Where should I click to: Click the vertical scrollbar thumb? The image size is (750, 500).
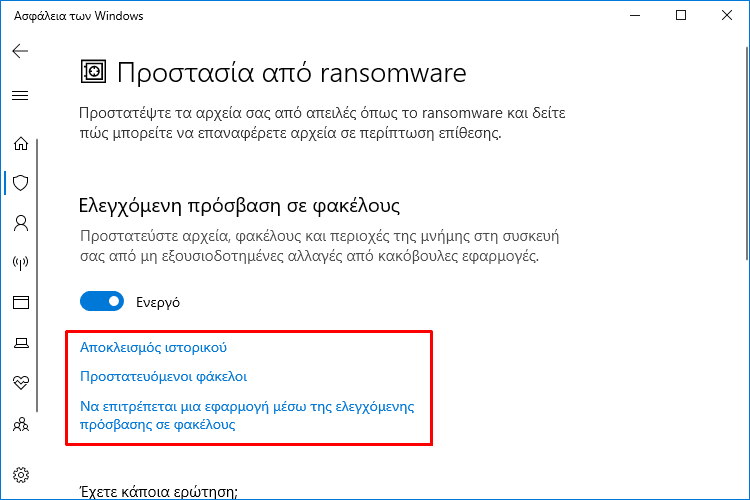[x=747, y=153]
